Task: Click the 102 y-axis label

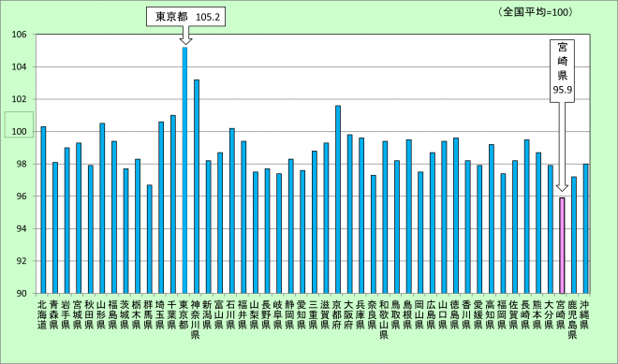Action: (19, 99)
